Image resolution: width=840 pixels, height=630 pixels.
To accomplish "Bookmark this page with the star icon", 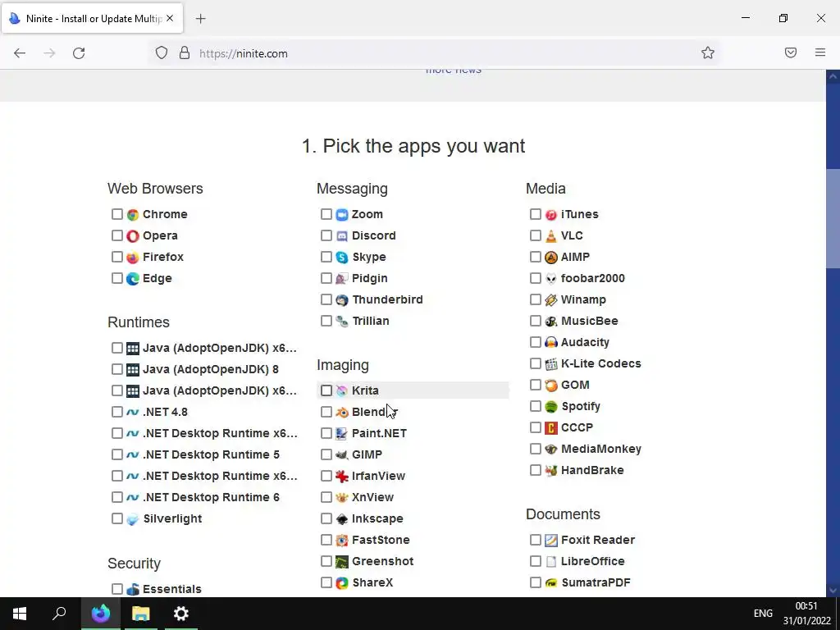I will [708, 52].
